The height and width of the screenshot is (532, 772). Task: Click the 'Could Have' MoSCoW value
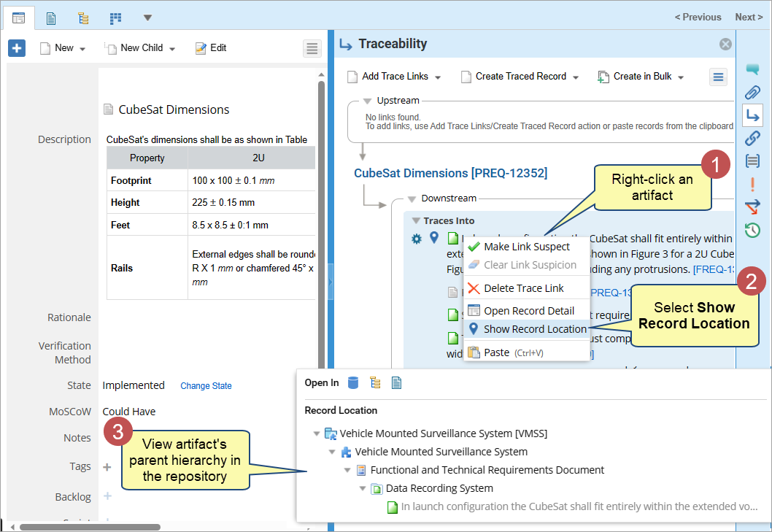[x=129, y=412]
